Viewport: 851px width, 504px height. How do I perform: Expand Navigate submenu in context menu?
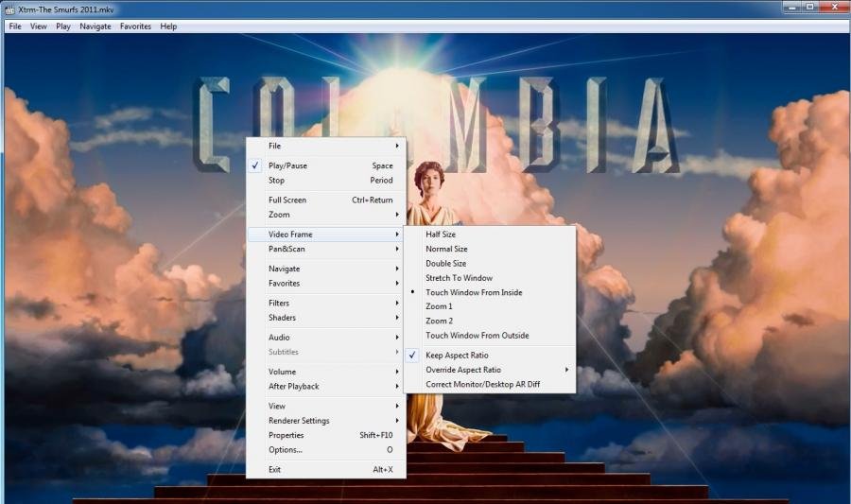325,269
